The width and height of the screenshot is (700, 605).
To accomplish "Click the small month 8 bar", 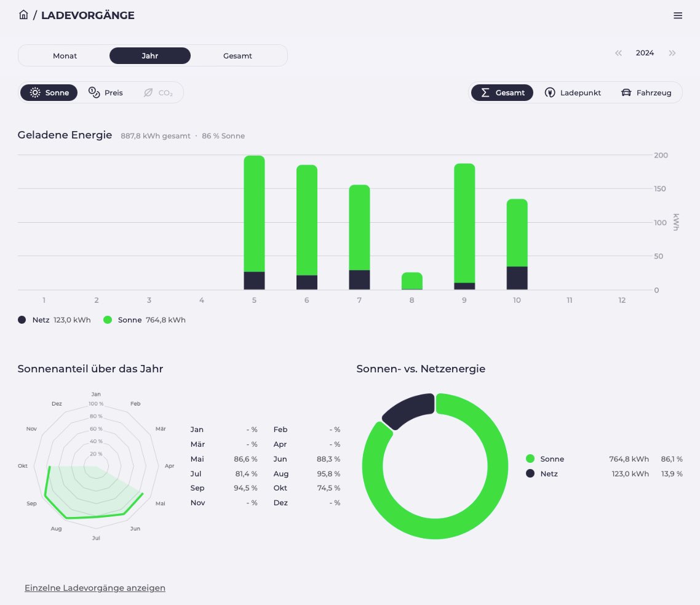I will (x=412, y=281).
